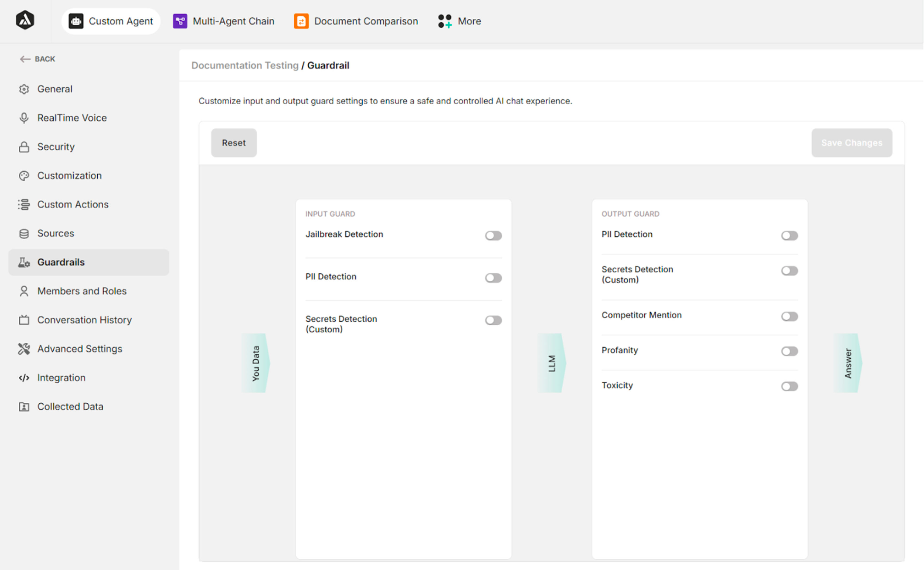Screen dimensions: 924x570
Task: Click the Custom Actions list icon
Action: coord(24,204)
